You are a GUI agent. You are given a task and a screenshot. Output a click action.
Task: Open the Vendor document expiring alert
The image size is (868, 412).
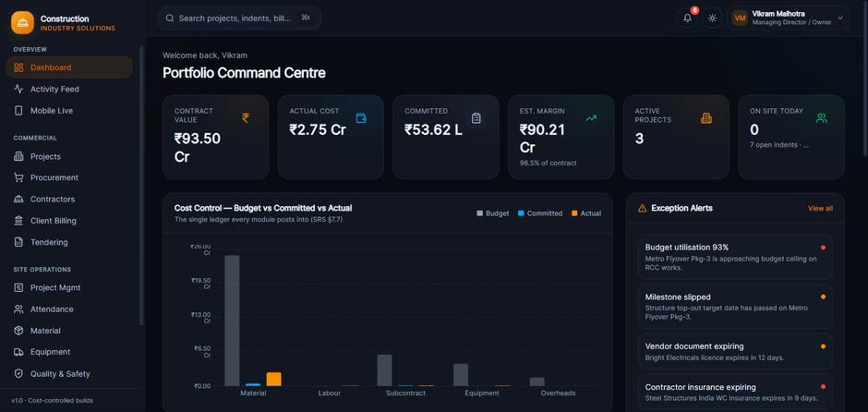point(735,352)
